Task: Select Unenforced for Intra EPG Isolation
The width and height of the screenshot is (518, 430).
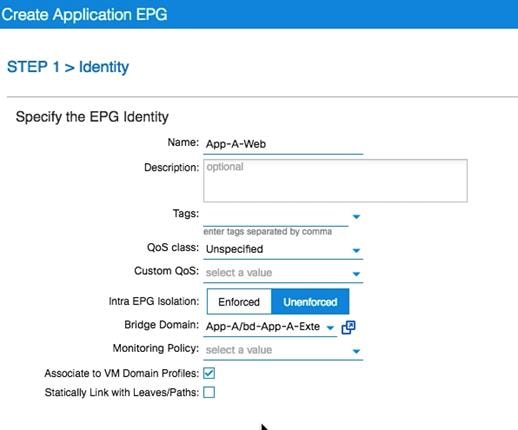Action: click(310, 302)
